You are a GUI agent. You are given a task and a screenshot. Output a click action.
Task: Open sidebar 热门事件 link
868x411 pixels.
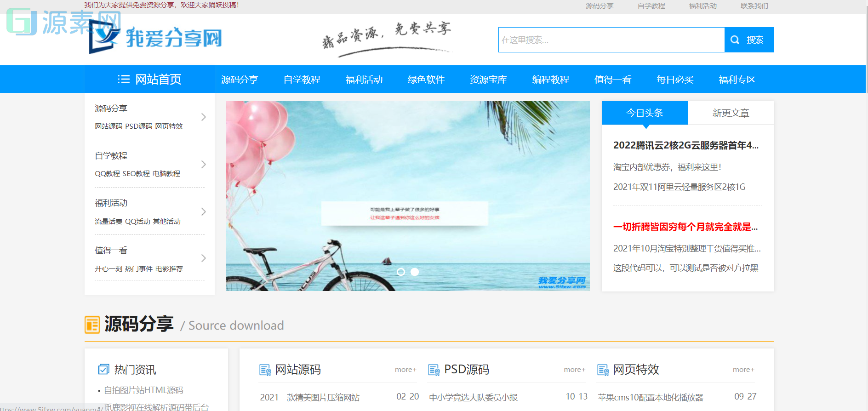click(x=139, y=268)
